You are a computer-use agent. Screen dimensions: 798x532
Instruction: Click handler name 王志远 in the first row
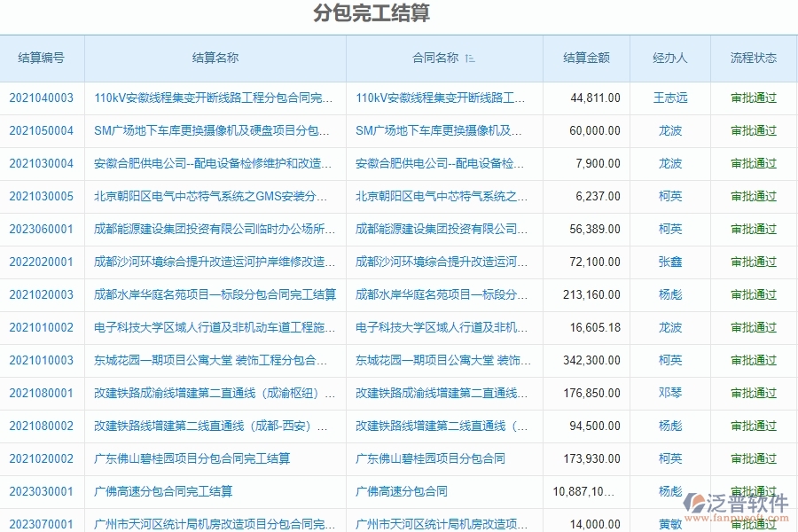coord(669,98)
